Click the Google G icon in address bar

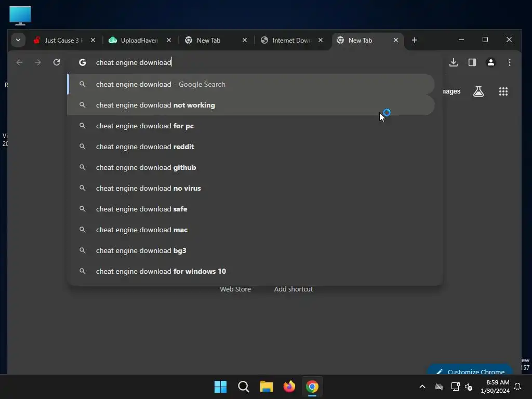(x=83, y=62)
